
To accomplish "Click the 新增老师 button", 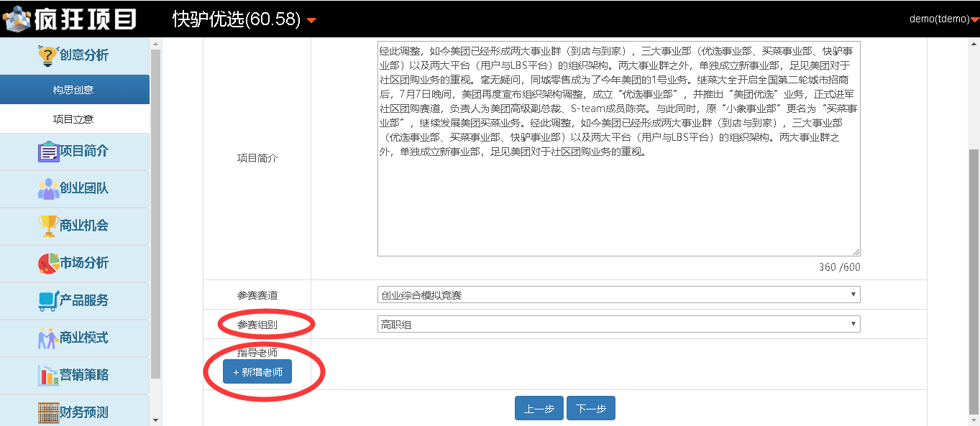I will coord(257,371).
